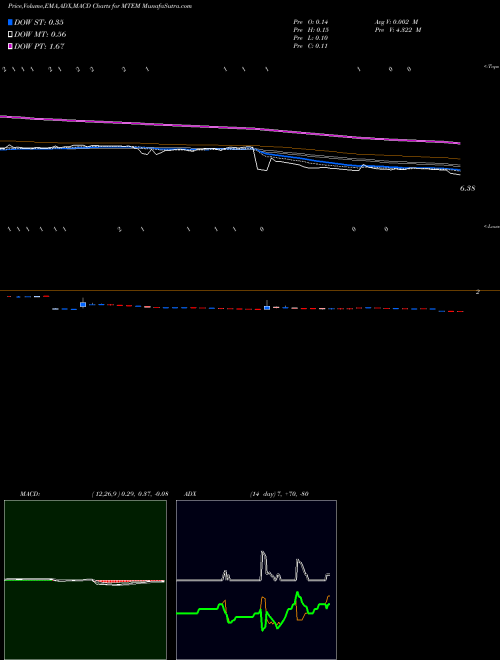500x660 pixels.
Task: Click the 'Pre O: 0.14' open value
Action: coord(311,22)
